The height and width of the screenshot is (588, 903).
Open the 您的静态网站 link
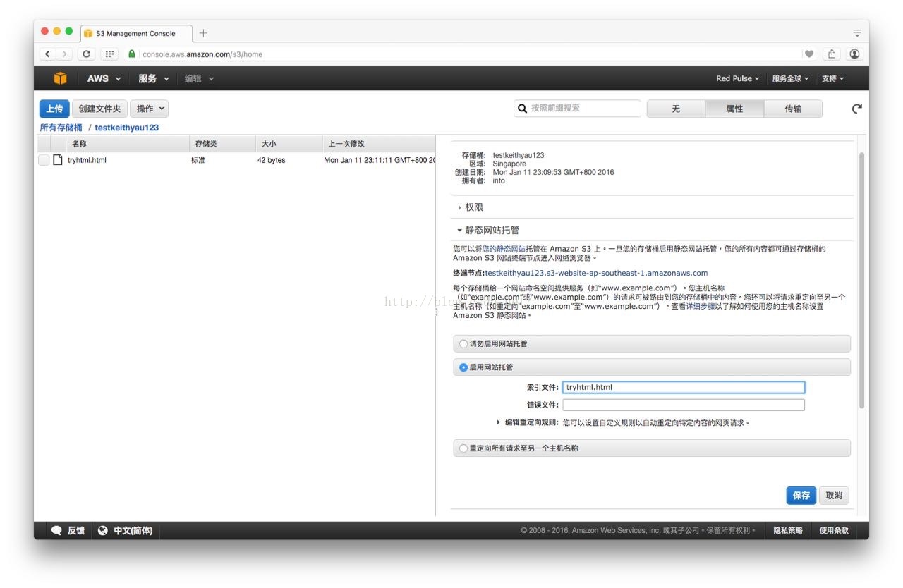504,249
